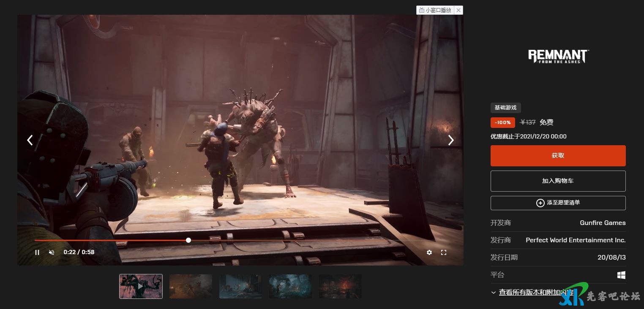Select the fourth screenshot thumbnail
Image resolution: width=644 pixels, height=309 pixels.
(290, 286)
